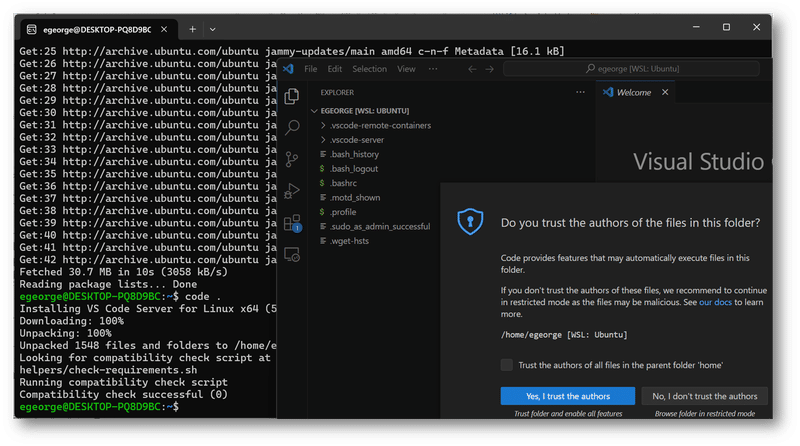800x446 pixels.
Task: Minimize the terminal window
Action: click(696, 27)
